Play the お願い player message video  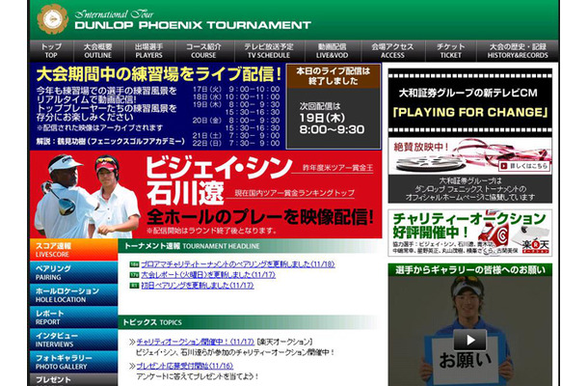pos(469,341)
